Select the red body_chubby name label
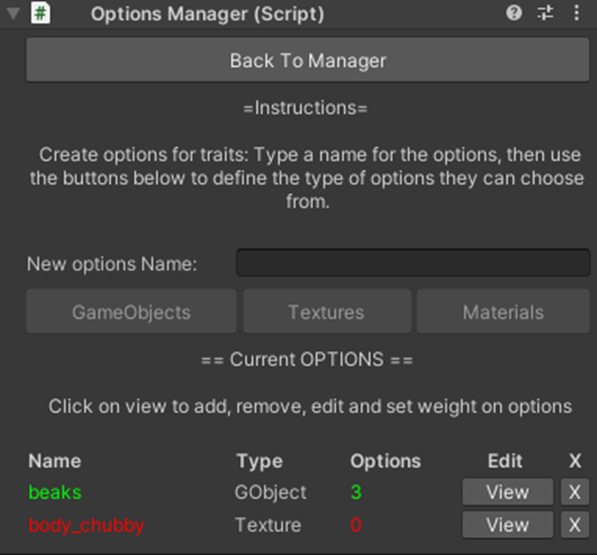This screenshot has width=597, height=555. pos(86,525)
